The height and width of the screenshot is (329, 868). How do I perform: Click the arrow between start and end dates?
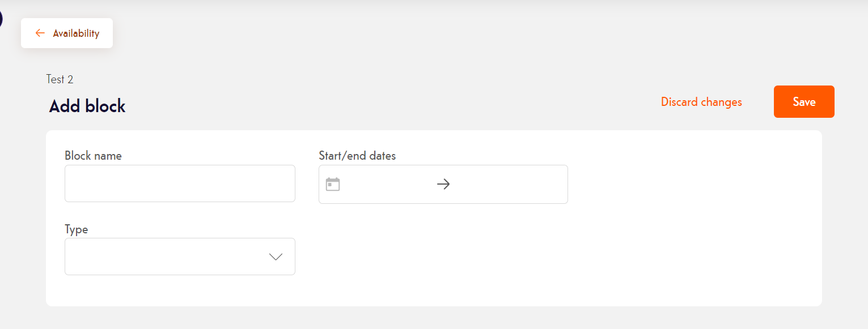(443, 184)
